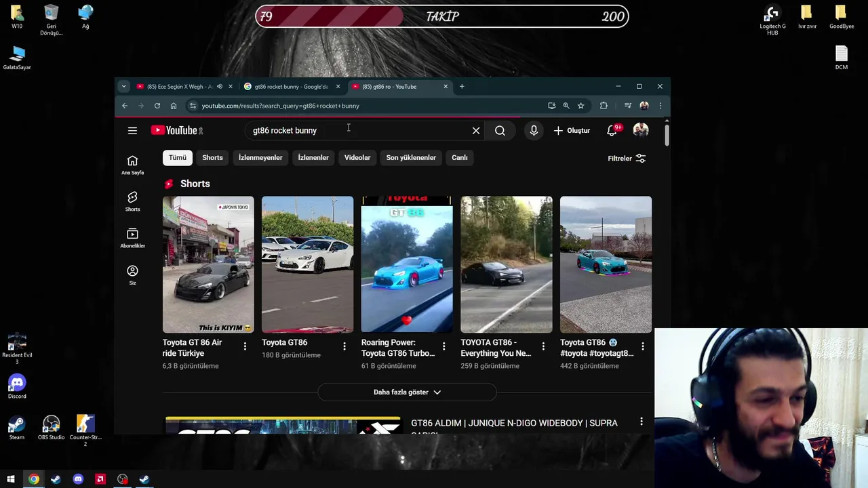Select the Canlı filter chip
868x488 pixels.
(x=460, y=157)
